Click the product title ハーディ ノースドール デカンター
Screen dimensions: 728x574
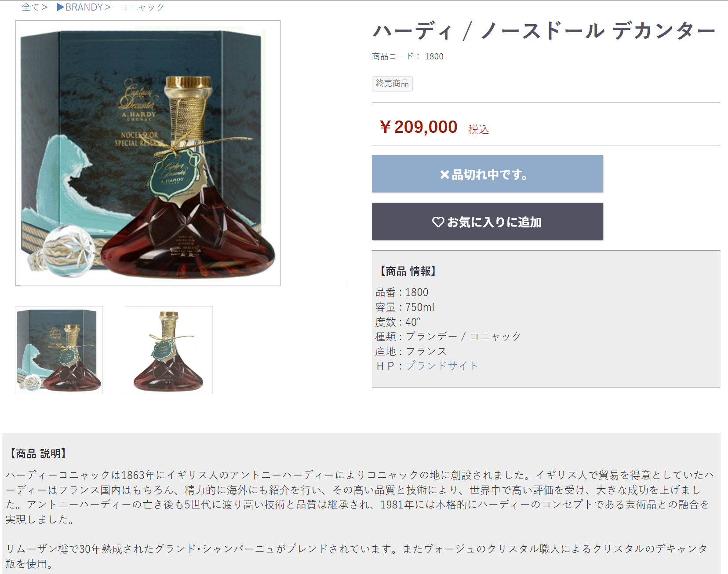pos(544,31)
